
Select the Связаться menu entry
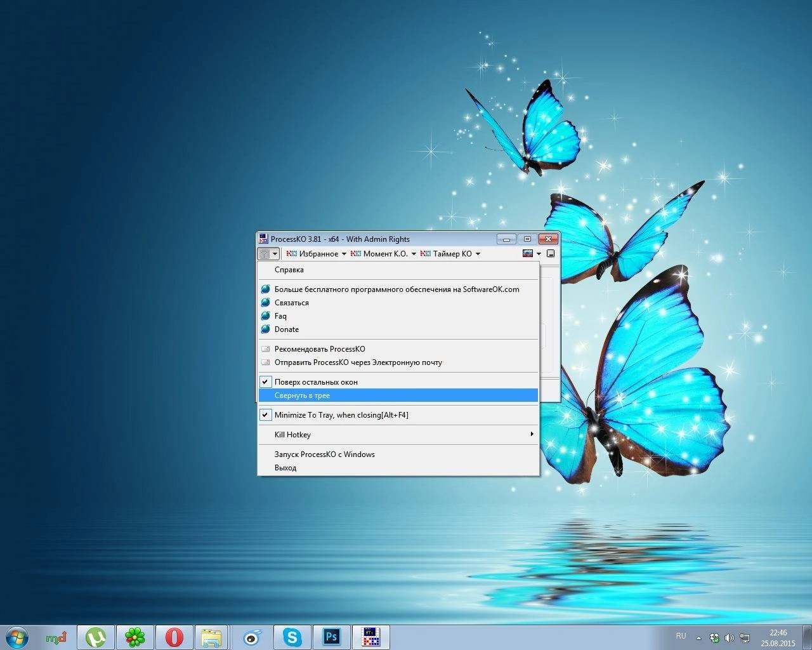[398, 303]
